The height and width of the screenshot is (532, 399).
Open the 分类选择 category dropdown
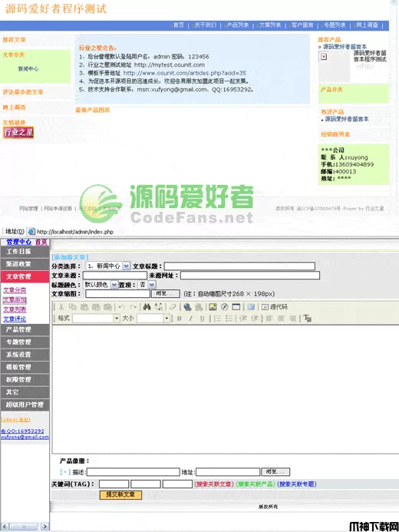click(x=108, y=266)
